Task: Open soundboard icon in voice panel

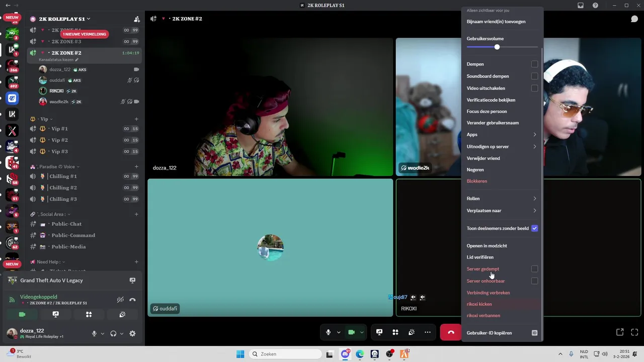Action: (122, 314)
